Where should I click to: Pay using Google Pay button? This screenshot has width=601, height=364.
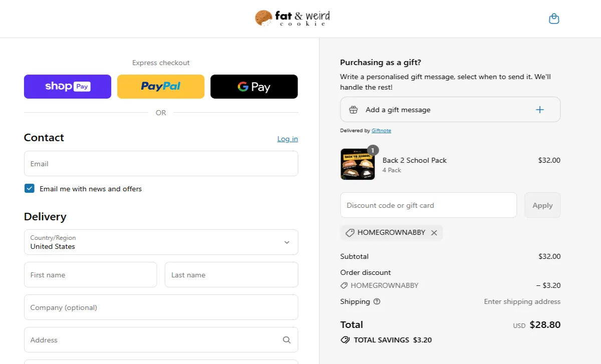coord(254,87)
